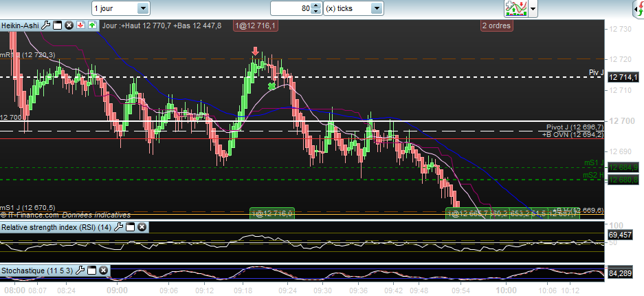The image size is (644, 296).
Task: Expand arrow next to indicators icon
Action: click(x=533, y=8)
